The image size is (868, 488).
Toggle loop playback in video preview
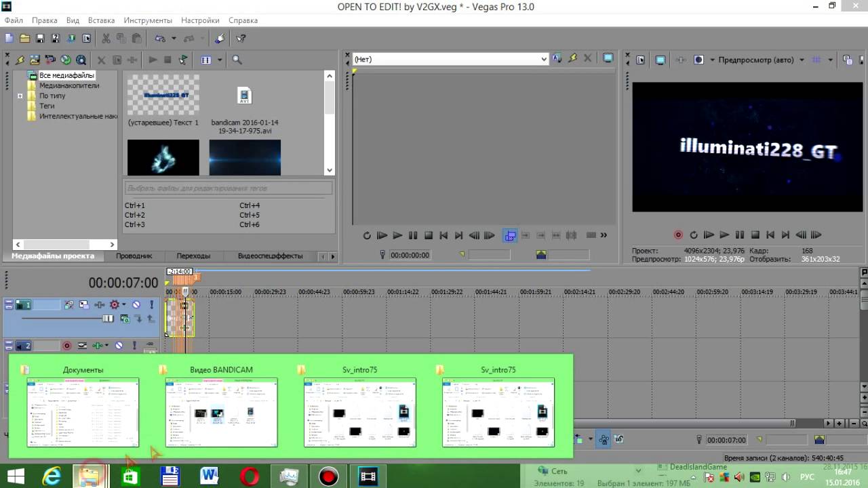click(x=694, y=235)
